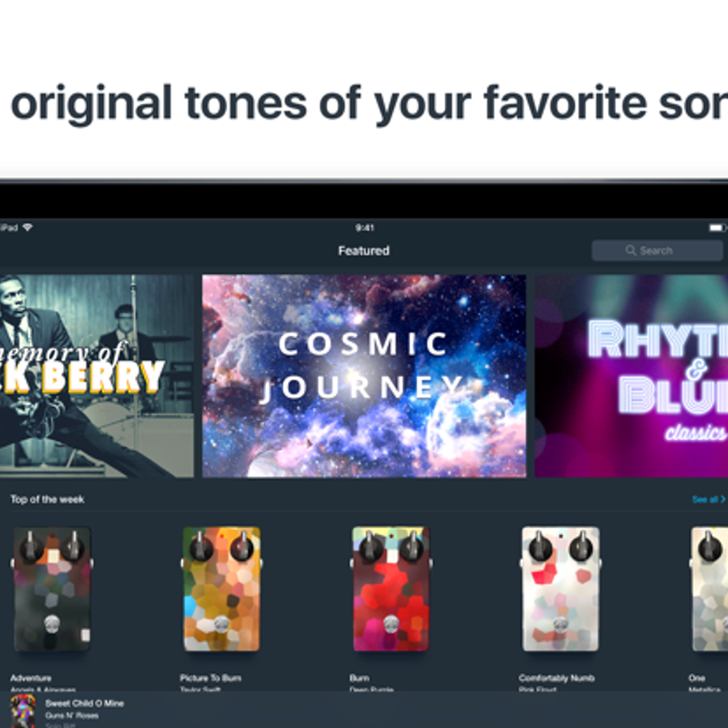Image resolution: width=728 pixels, height=728 pixels.
Task: Select the Comfortably Numb pedal
Action: [x=561, y=589]
